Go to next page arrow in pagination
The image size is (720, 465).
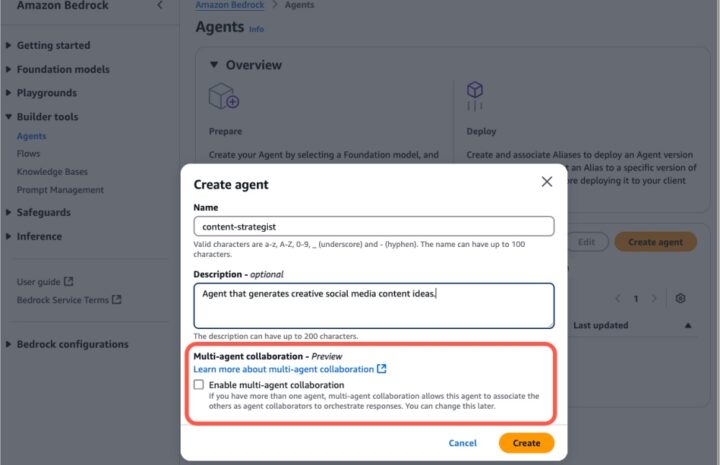[654, 298]
